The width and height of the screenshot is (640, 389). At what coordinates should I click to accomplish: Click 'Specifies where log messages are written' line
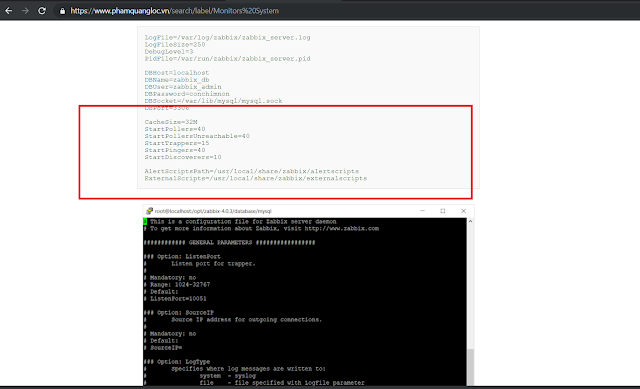248,369
